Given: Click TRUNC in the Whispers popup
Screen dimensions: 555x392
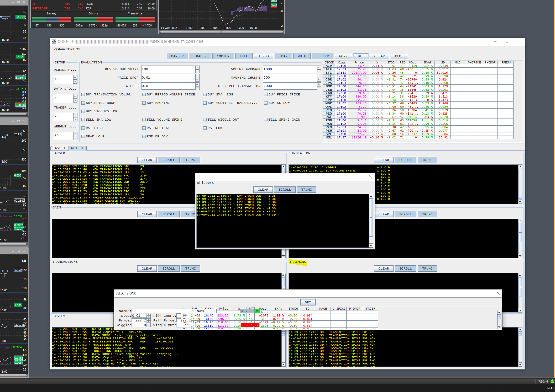Looking at the screenshot, I should tap(306, 190).
